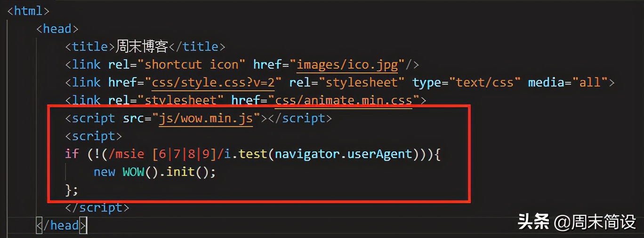Viewport: 644px width, 238px height.
Task: Click the empty opening script tag
Action: 94,136
